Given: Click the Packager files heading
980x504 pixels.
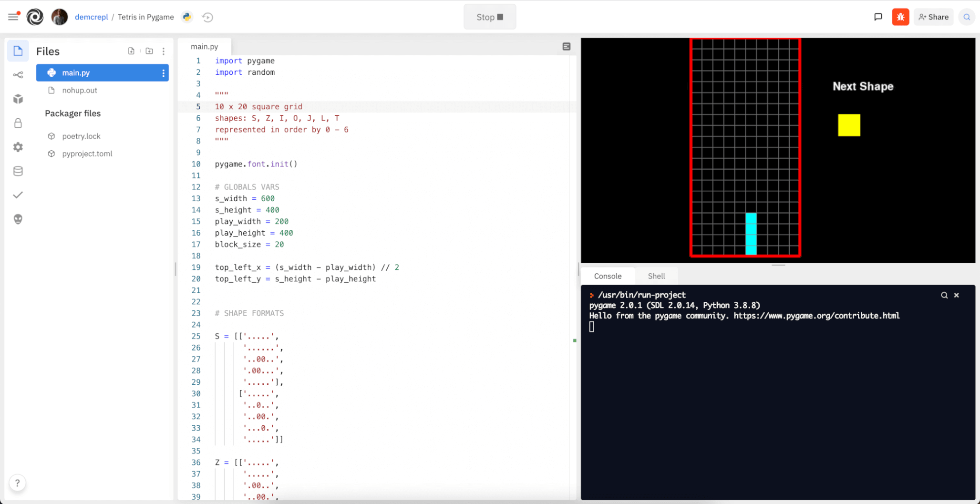Looking at the screenshot, I should pyautogui.click(x=73, y=113).
